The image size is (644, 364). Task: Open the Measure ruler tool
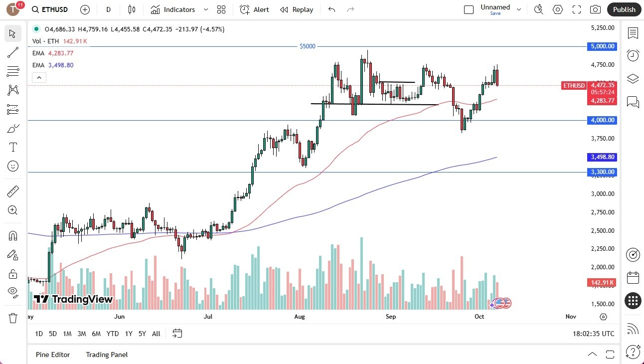pyautogui.click(x=13, y=191)
